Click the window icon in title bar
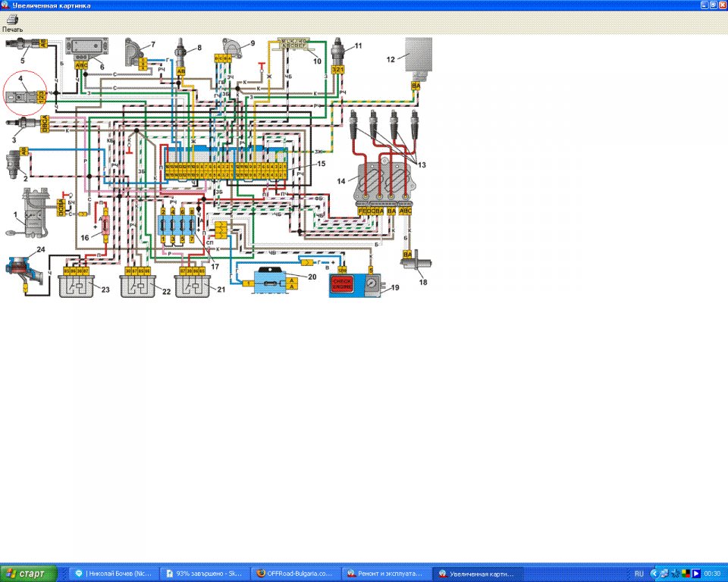The image size is (728, 582). (x=6, y=5)
